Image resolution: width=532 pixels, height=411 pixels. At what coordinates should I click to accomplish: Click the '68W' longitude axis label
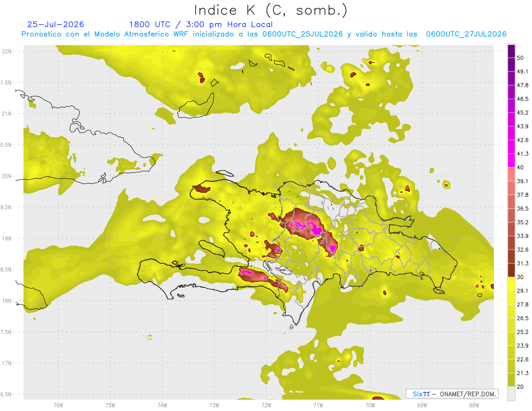(x=474, y=405)
